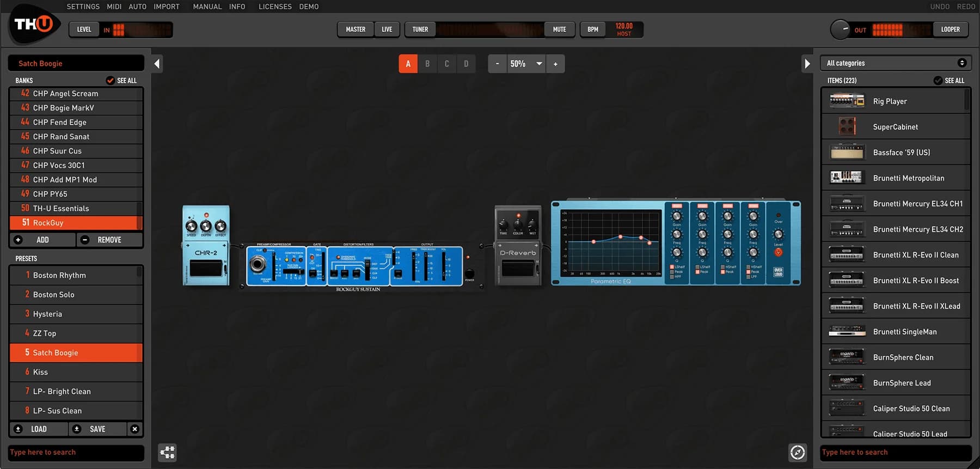The height and width of the screenshot is (469, 980).
Task: Increase zoom with plus button
Action: tap(555, 64)
